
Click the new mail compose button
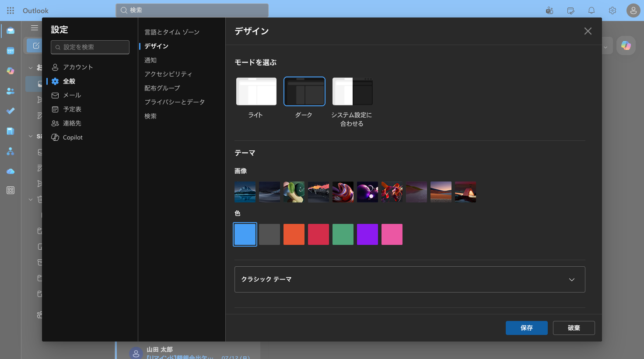coord(35,45)
